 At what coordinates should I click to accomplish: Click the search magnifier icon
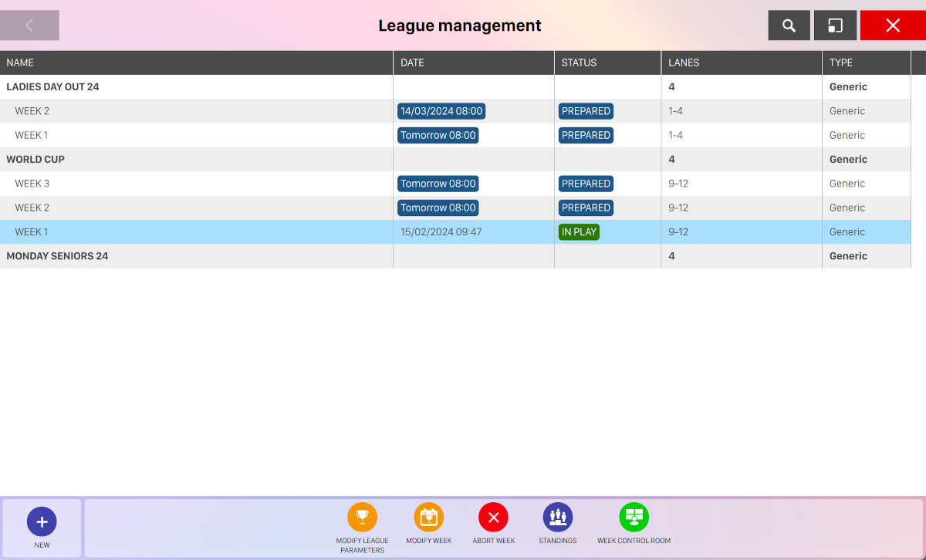(x=789, y=25)
